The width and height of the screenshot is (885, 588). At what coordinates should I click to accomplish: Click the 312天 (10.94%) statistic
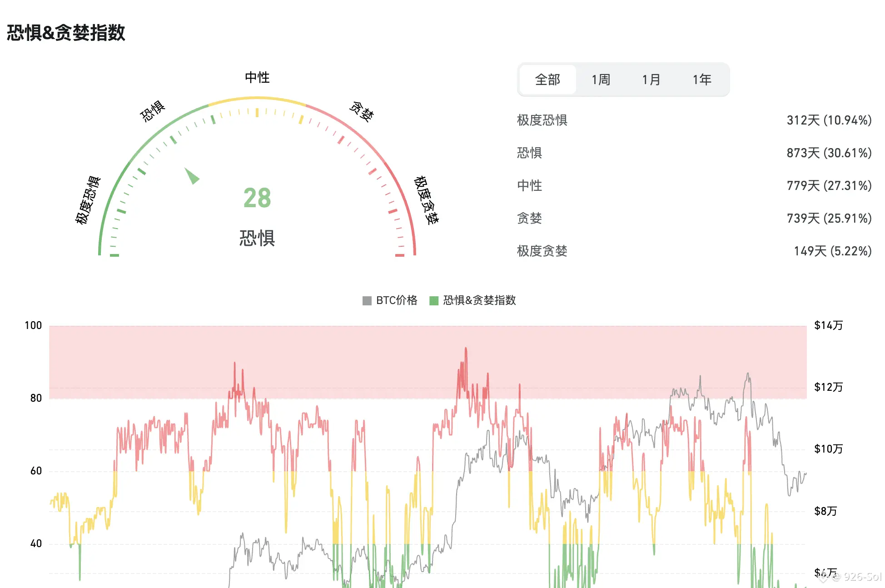click(829, 120)
